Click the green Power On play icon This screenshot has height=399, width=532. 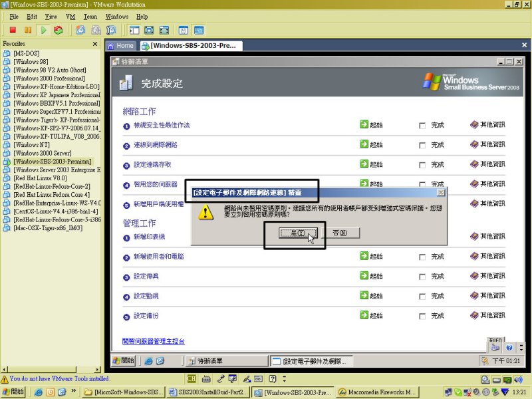click(44, 30)
